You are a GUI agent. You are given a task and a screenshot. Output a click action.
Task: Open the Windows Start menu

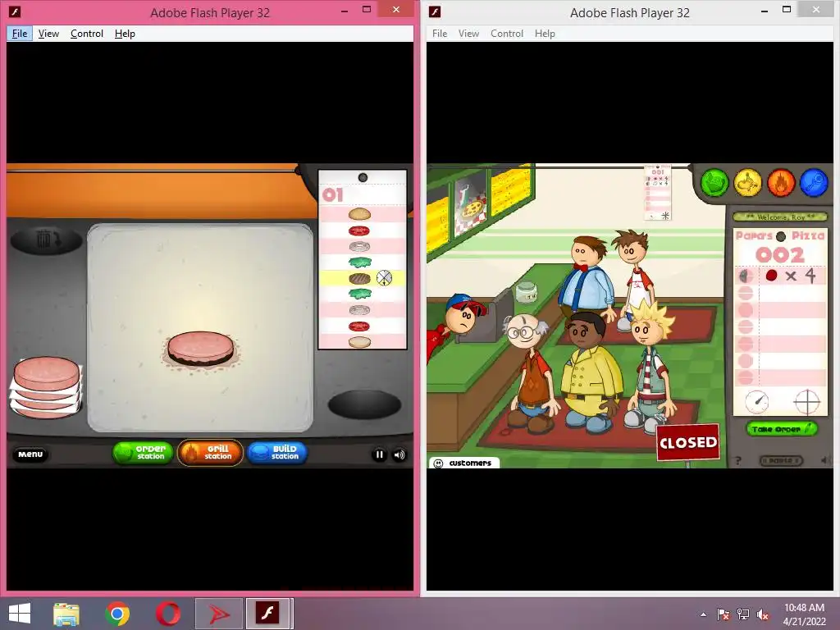20,614
